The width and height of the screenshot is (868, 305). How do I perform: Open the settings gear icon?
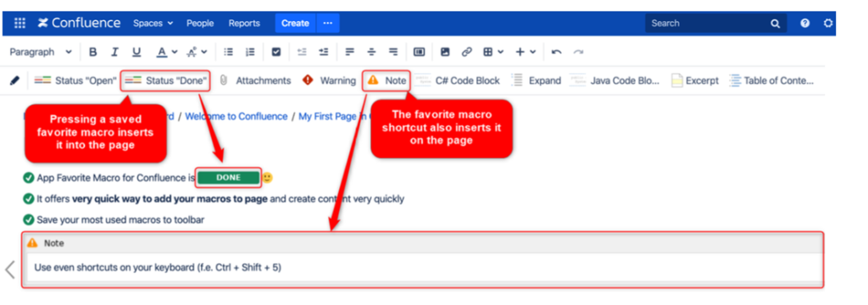point(828,23)
